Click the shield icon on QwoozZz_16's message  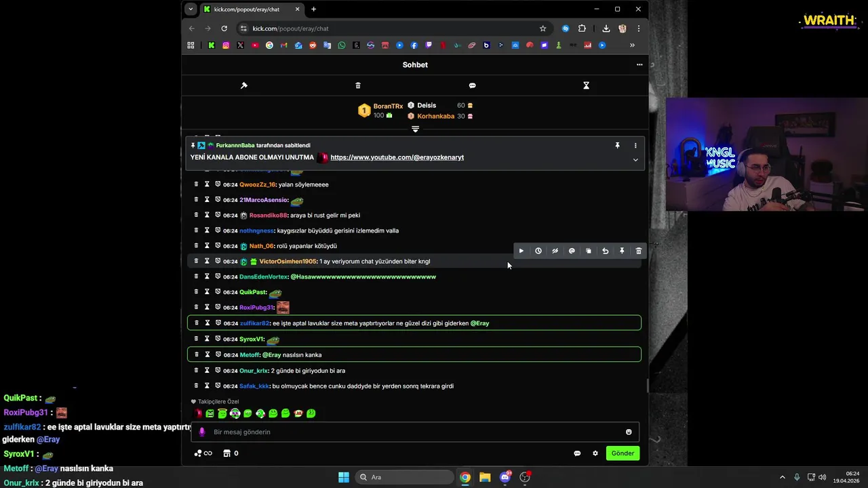pyautogui.click(x=218, y=184)
